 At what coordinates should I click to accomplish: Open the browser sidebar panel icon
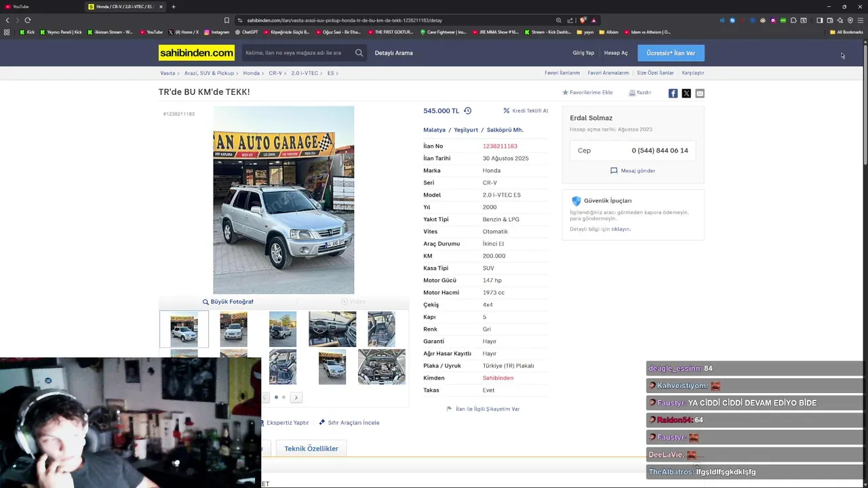click(819, 20)
